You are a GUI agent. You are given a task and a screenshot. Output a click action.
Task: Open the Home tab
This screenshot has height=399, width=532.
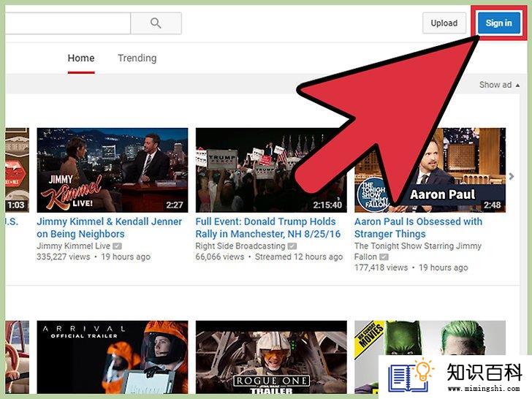pos(81,58)
